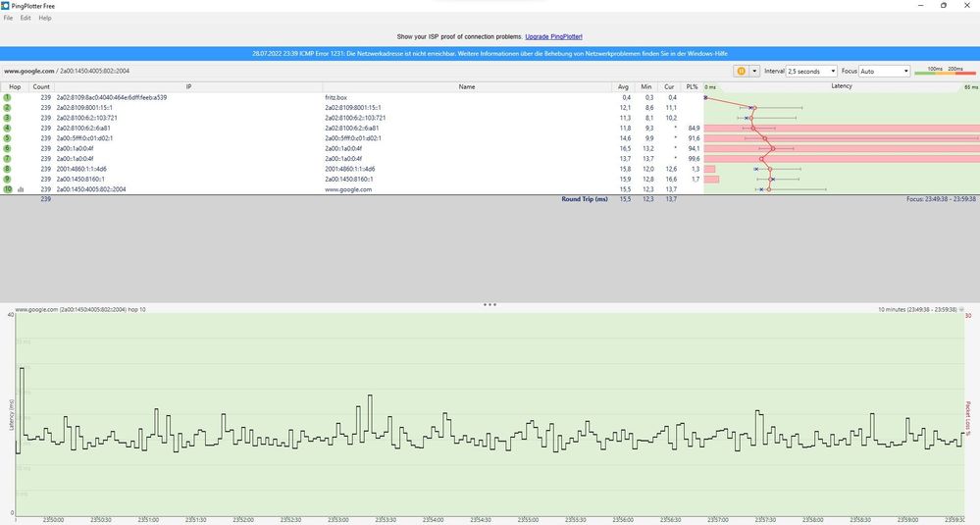Viewport: 980px width, 525px height.
Task: Click the Round Trip (ms) summary label
Action: (585, 199)
